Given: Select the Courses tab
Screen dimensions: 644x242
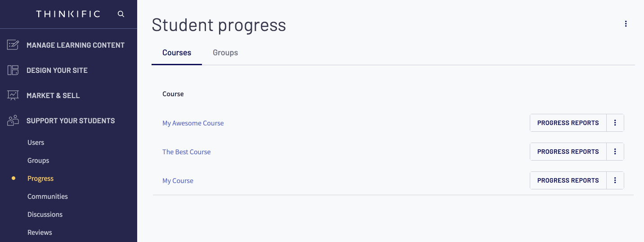Looking at the screenshot, I should pos(177,53).
